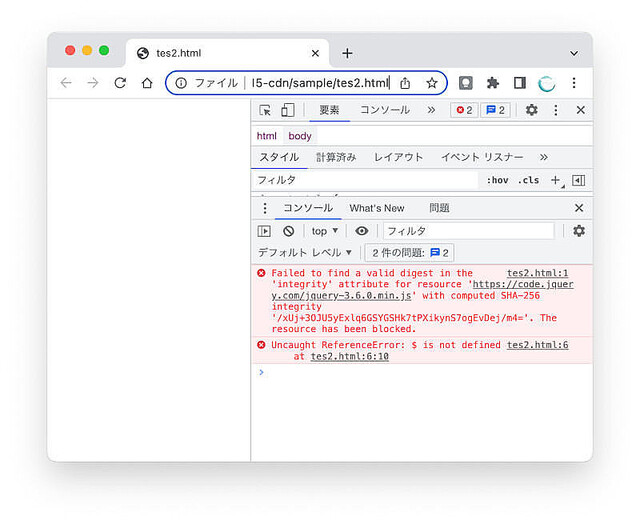Focus the console prompt input line
This screenshot has height=524, width=640.
(424, 372)
